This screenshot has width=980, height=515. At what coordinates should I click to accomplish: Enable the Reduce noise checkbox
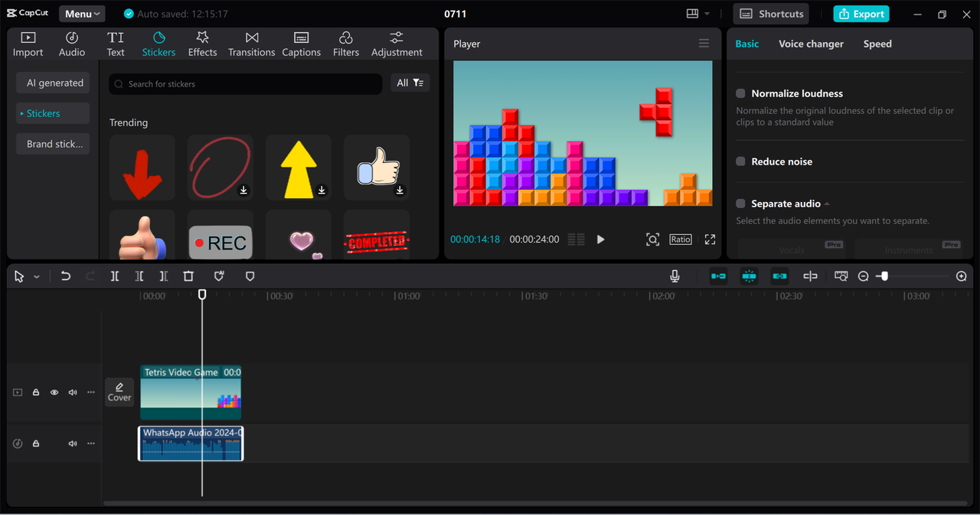[740, 161]
